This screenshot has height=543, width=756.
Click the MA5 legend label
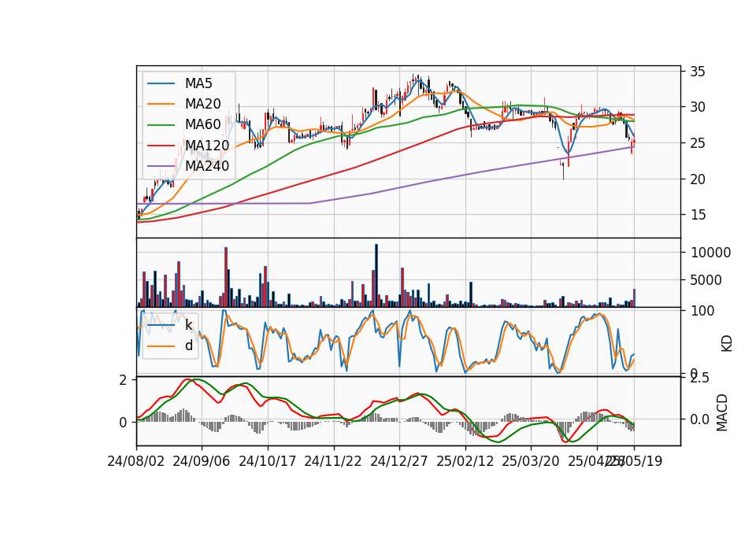coord(198,83)
